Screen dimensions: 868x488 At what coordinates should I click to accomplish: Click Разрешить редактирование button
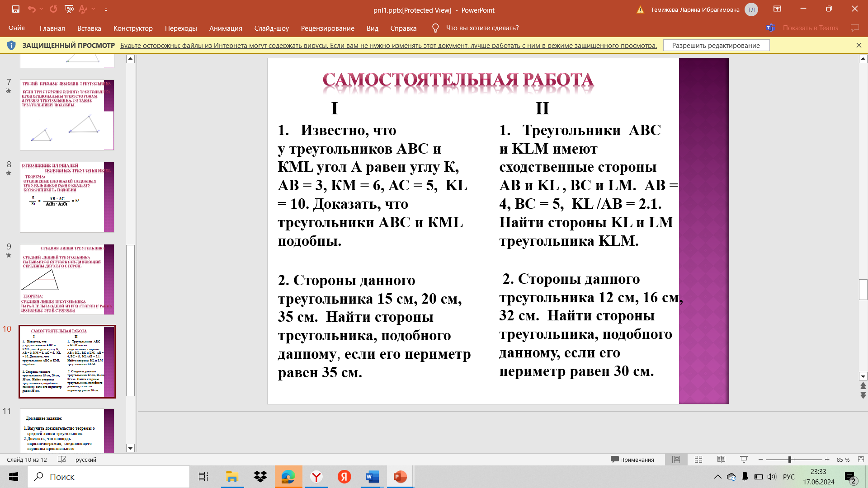pyautogui.click(x=716, y=45)
